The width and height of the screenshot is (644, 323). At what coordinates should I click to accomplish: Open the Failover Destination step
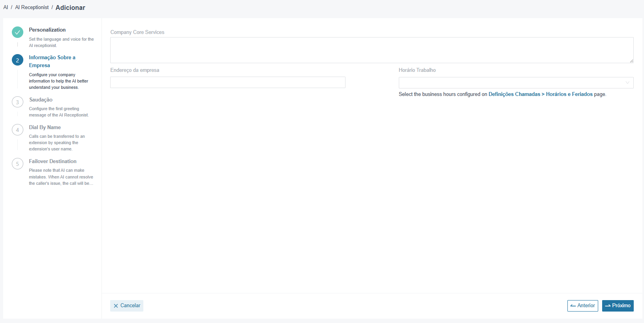tap(53, 161)
